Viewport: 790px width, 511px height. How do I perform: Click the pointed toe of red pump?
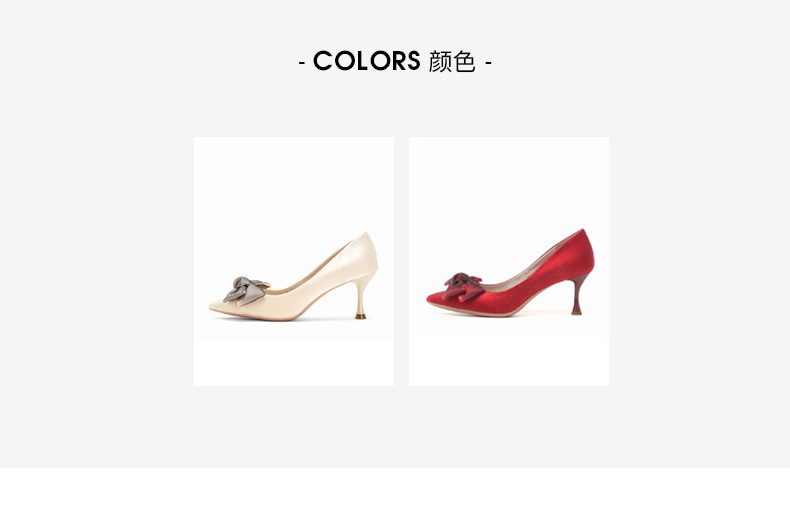(x=435, y=299)
